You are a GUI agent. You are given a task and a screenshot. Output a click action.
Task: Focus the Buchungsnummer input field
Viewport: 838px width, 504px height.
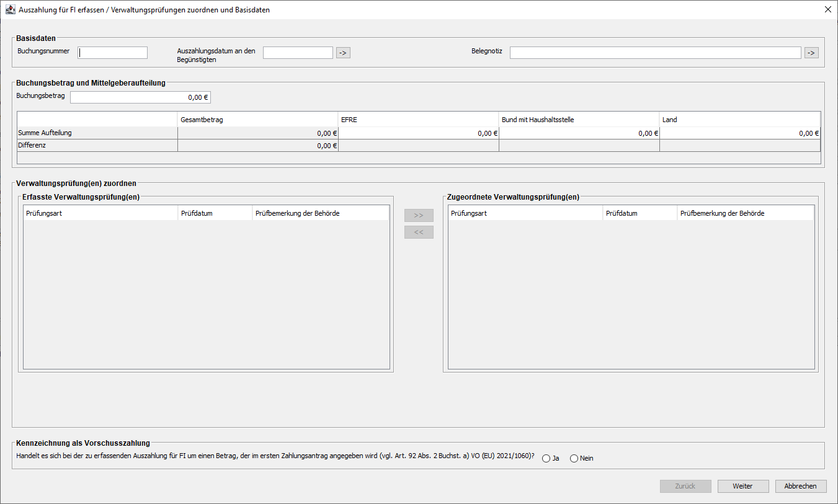click(x=113, y=53)
